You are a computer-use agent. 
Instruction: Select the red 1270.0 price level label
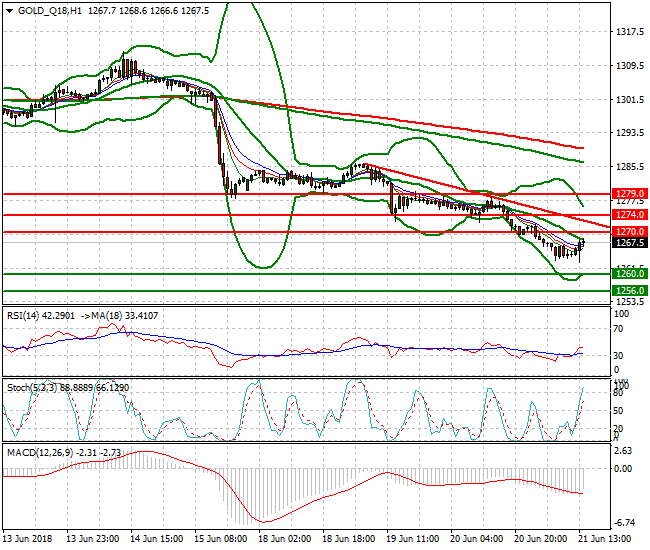[630, 232]
